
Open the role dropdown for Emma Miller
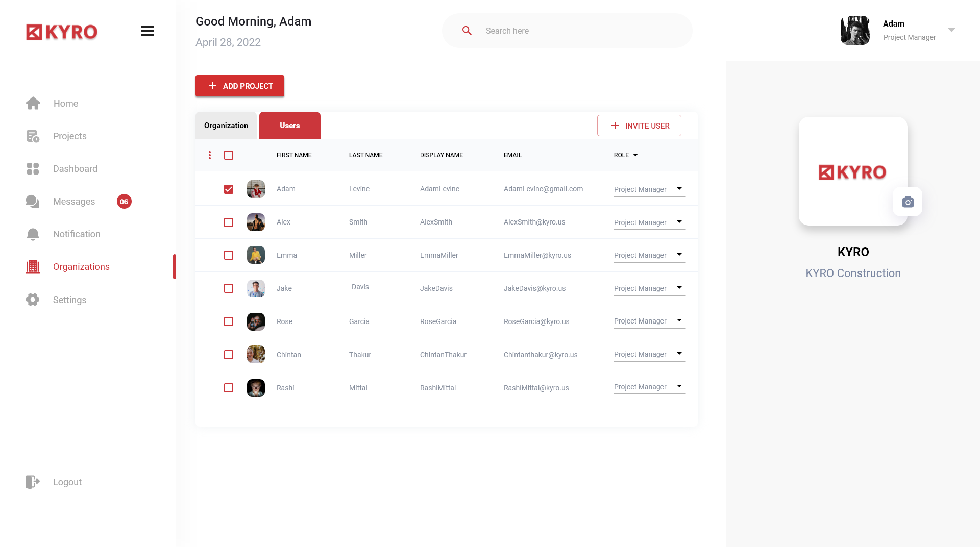click(x=649, y=255)
